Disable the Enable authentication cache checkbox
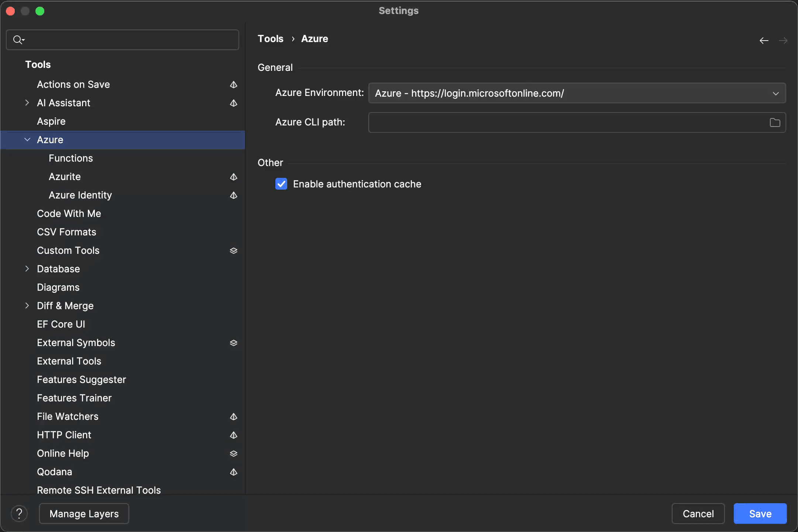The height and width of the screenshot is (532, 798). tap(281, 184)
